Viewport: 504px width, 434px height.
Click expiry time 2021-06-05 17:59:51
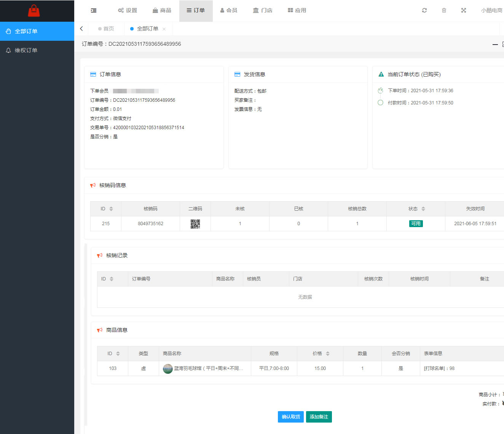pos(475,224)
